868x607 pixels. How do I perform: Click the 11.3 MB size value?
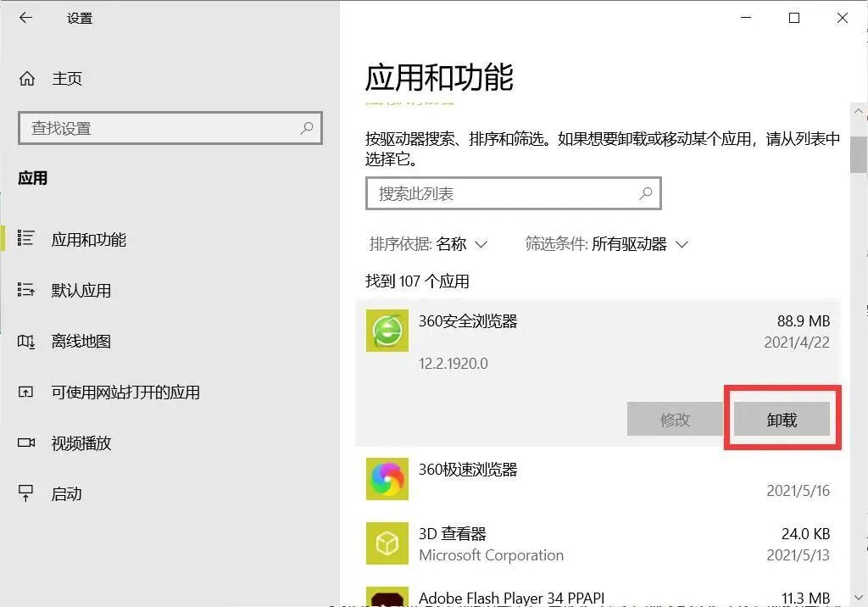(805, 599)
